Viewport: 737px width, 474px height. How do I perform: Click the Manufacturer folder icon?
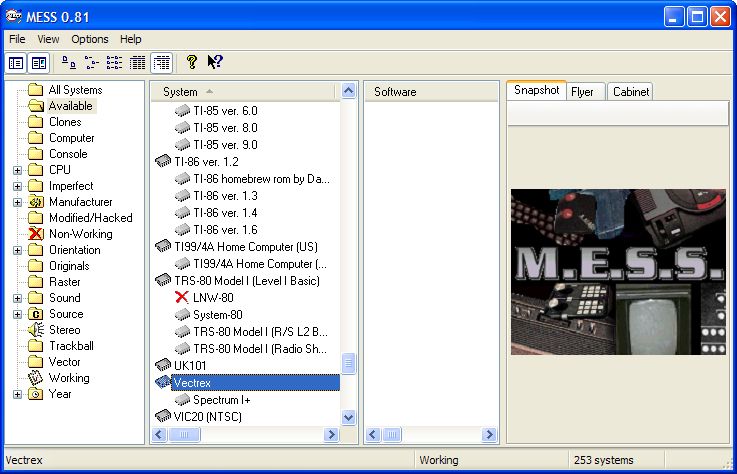pyautogui.click(x=36, y=202)
